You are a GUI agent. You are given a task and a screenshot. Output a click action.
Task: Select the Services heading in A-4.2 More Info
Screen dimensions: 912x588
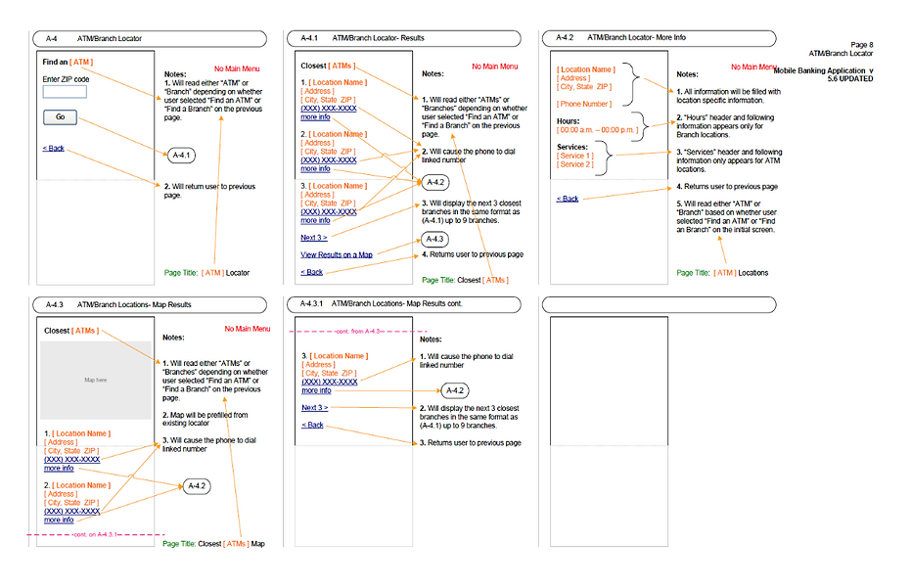572,147
